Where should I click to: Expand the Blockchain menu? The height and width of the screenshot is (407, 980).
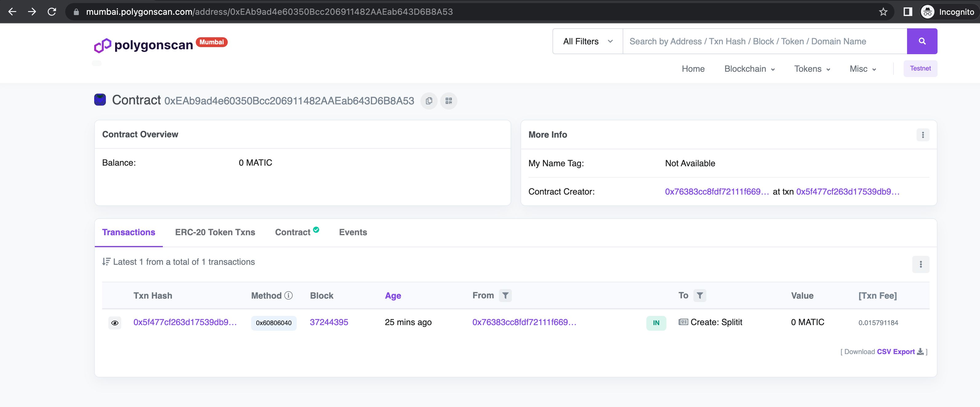point(749,69)
